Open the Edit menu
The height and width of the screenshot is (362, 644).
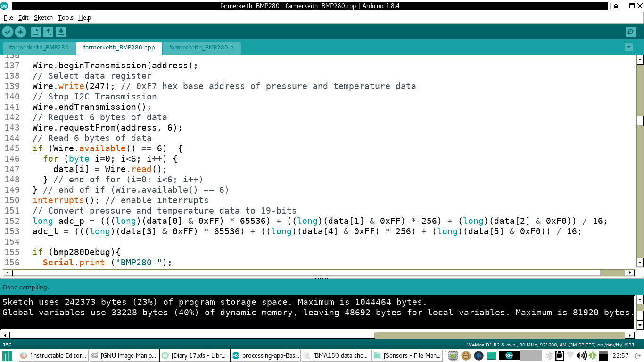(24, 17)
